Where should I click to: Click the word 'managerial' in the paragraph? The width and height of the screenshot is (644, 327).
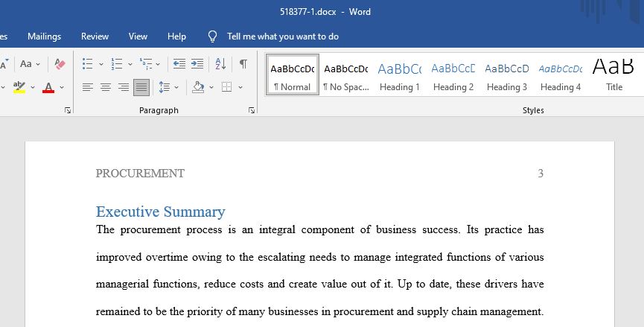pyautogui.click(x=122, y=284)
